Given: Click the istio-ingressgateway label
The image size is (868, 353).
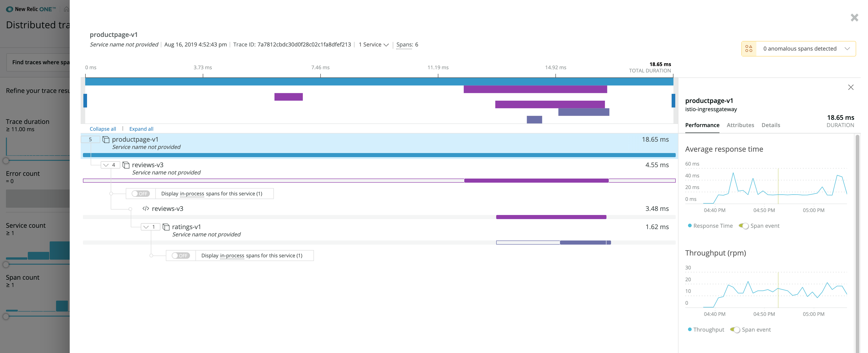Looking at the screenshot, I should click(711, 109).
